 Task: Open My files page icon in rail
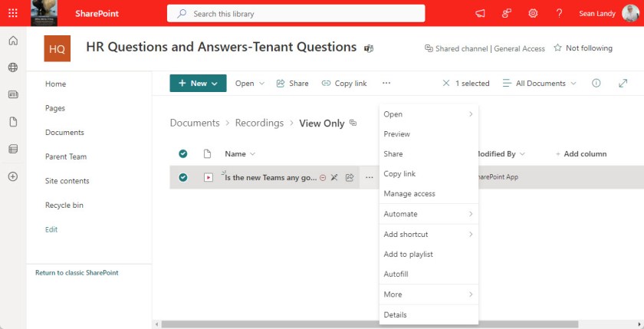click(13, 122)
